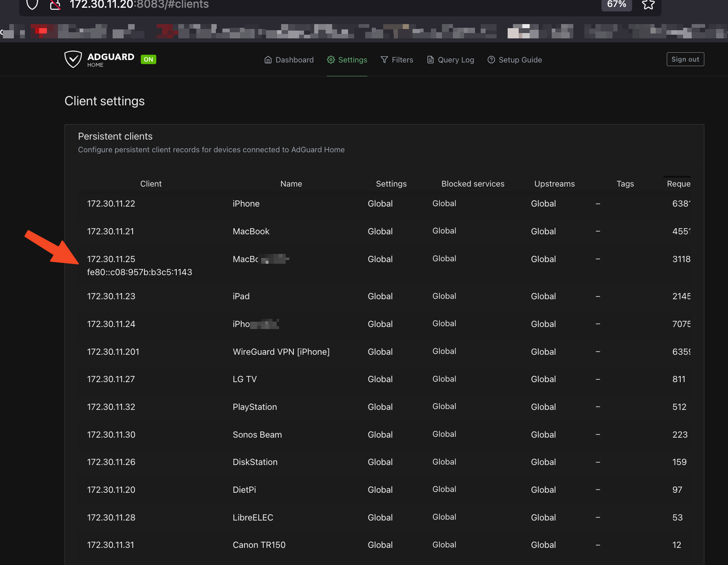Click LibreELEC's request count 53
728x565 pixels.
(x=677, y=518)
